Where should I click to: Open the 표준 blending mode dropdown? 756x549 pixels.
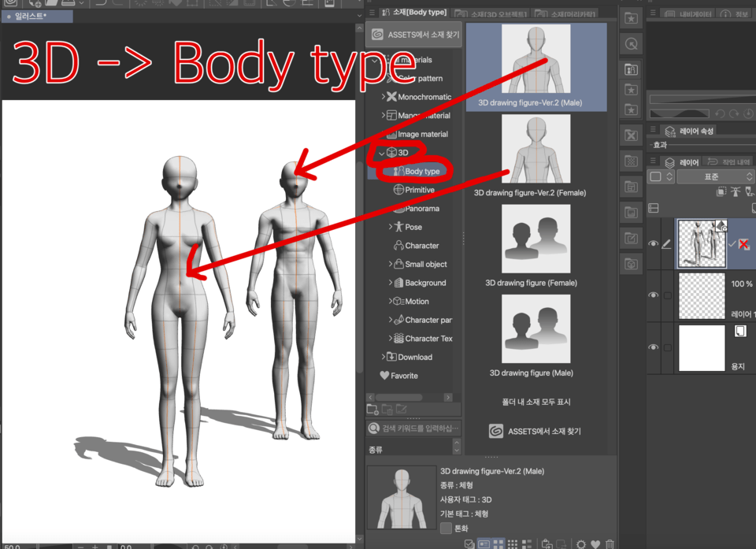click(x=716, y=176)
